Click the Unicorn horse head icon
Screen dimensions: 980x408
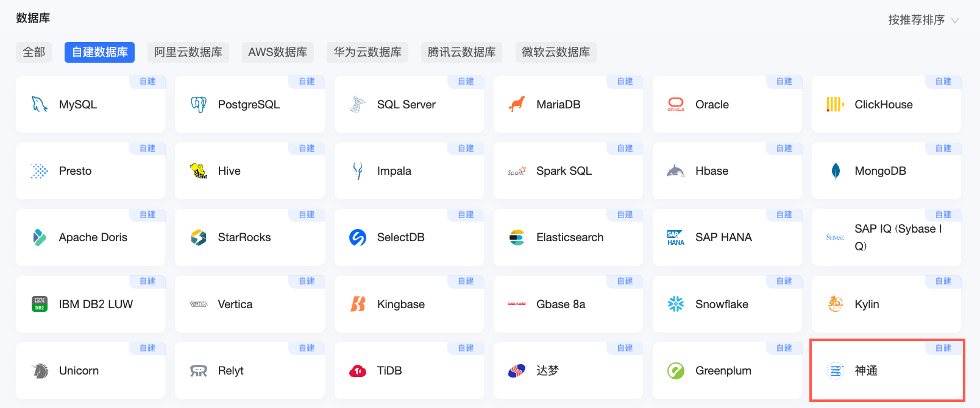click(40, 370)
